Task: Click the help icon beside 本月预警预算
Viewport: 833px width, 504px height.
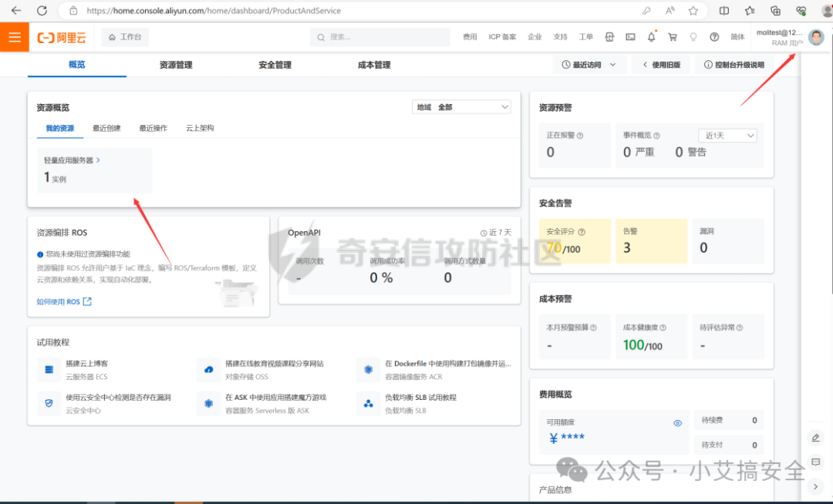Action: (x=593, y=328)
